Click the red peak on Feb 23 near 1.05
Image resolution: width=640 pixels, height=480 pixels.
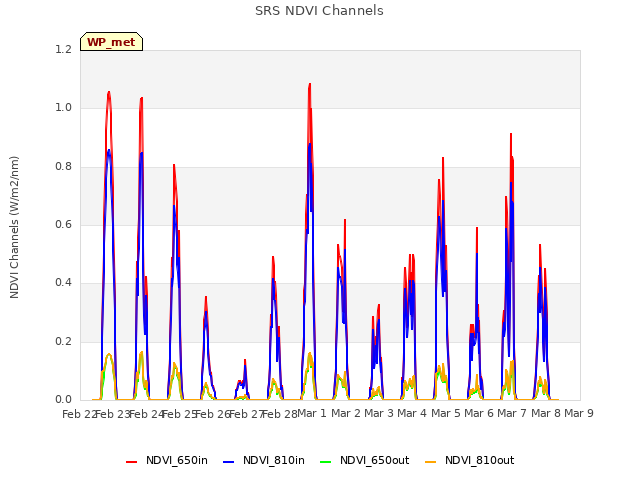(x=109, y=93)
